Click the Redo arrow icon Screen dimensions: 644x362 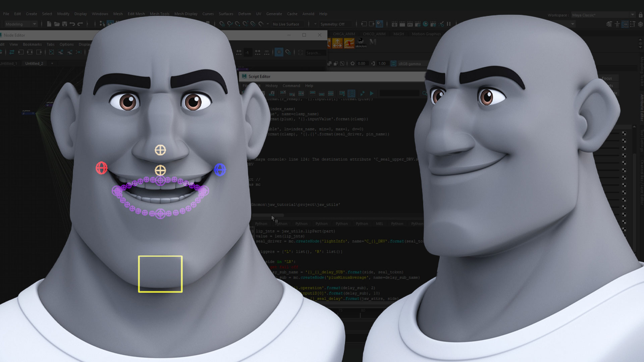coord(80,24)
